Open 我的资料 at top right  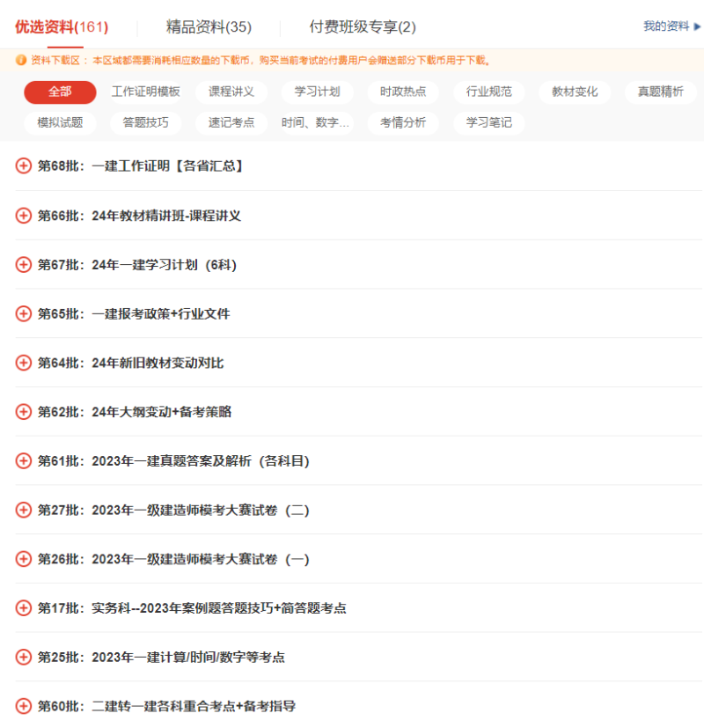[665, 27]
